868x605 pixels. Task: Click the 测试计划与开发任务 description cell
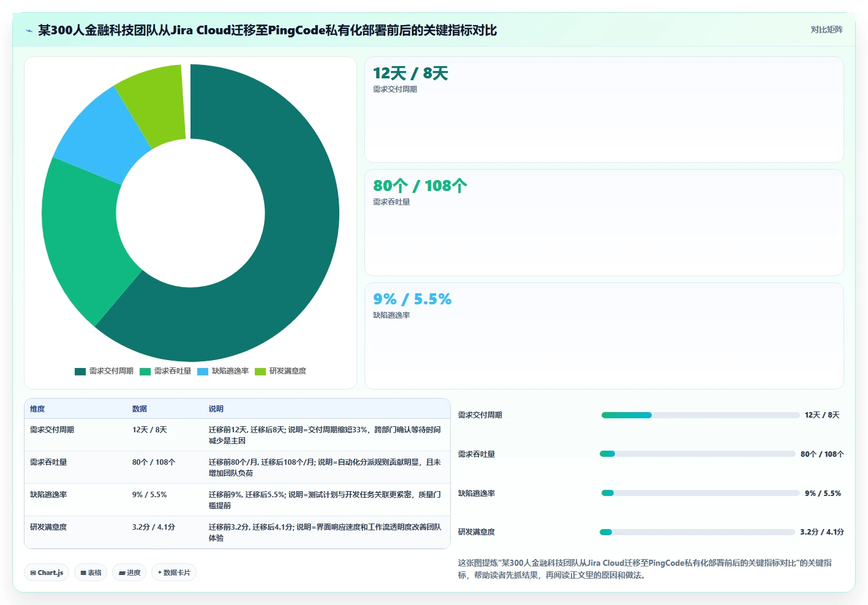325,500
